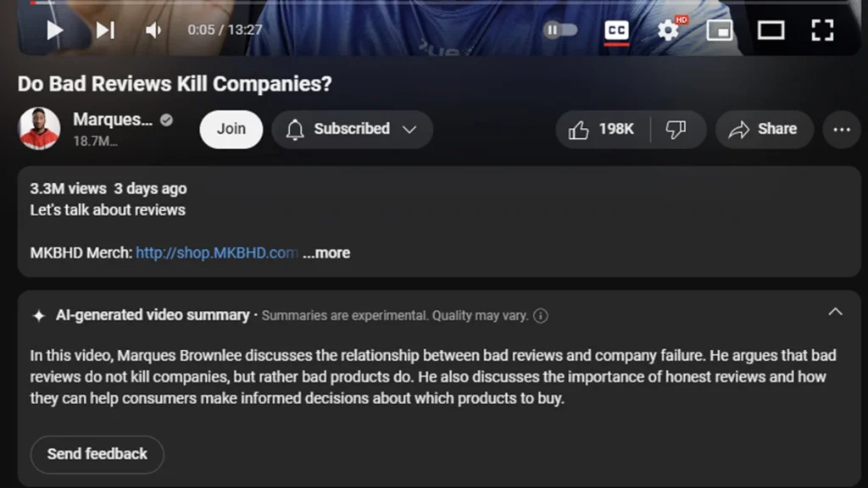Send feedback on AI summary
This screenshot has width=868, height=488.
[97, 454]
